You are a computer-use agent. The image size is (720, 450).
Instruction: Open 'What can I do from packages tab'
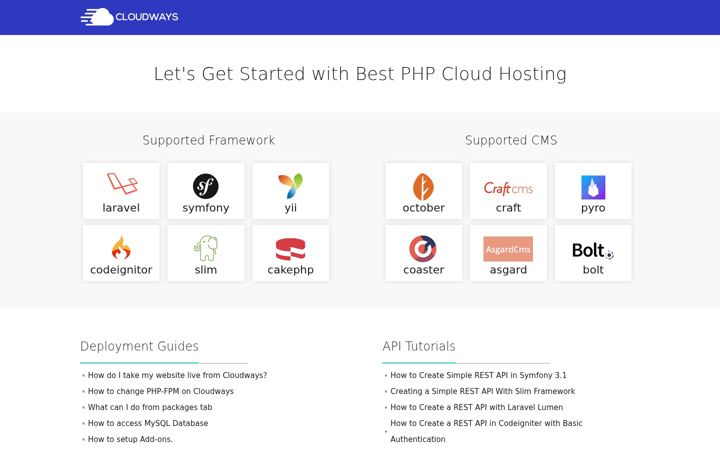click(150, 407)
